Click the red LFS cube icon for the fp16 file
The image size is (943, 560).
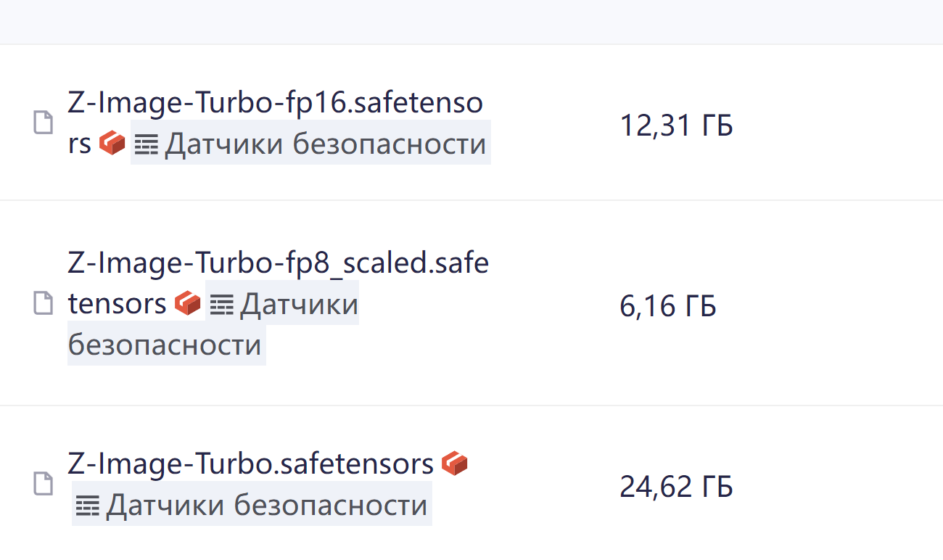coord(112,144)
